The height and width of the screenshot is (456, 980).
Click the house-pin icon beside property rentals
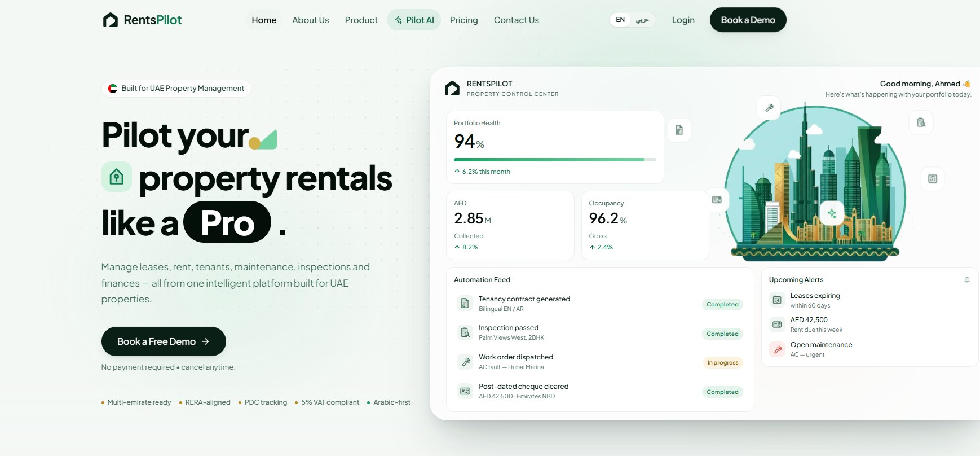click(117, 177)
